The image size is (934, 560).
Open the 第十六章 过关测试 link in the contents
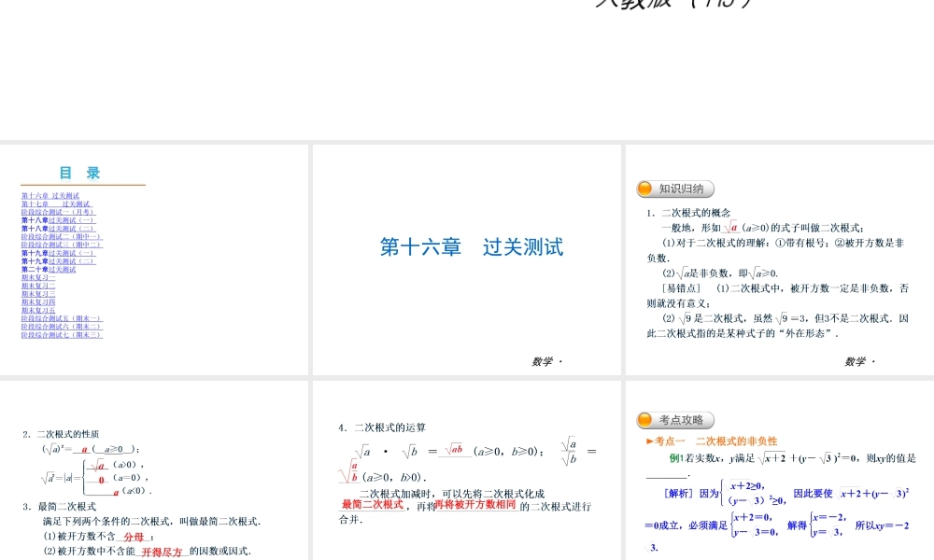[x=50, y=194]
